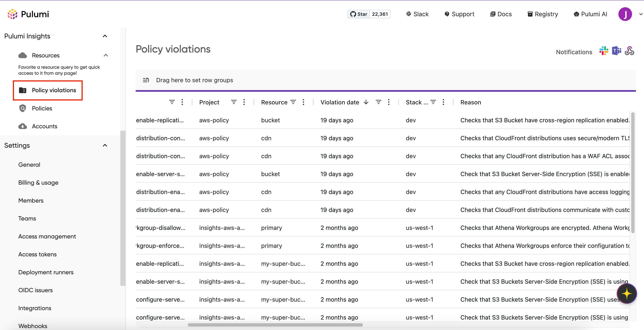Image resolution: width=644 pixels, height=330 pixels.
Task: Open Violation date column three-dot menu
Action: point(389,102)
